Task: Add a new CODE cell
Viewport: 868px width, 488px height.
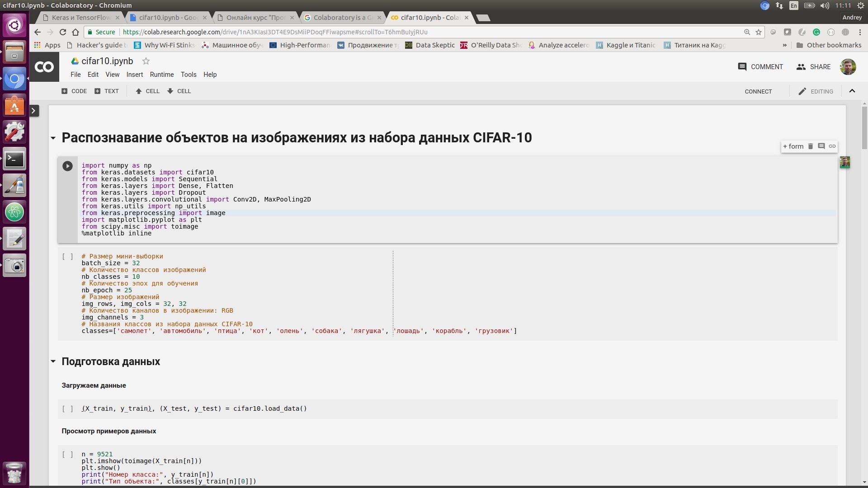Action: tap(74, 91)
